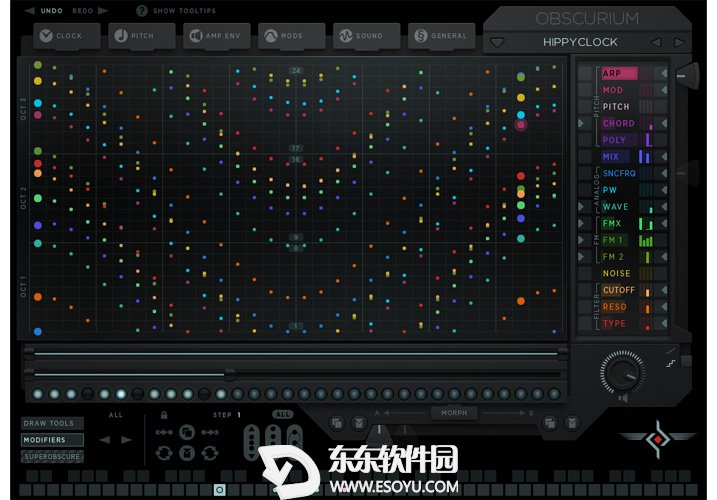Click the Redo arrow icon
Image resolution: width=717 pixels, height=500 pixels.
click(x=103, y=11)
